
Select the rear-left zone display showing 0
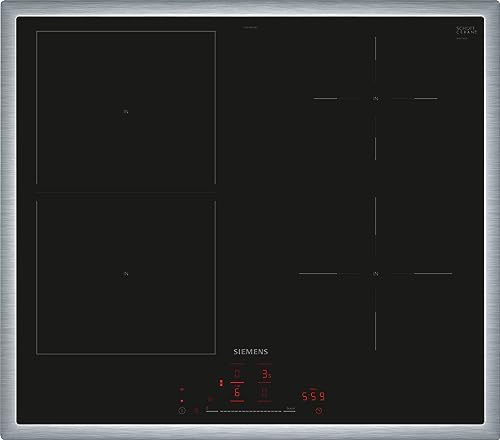[x=237, y=373]
